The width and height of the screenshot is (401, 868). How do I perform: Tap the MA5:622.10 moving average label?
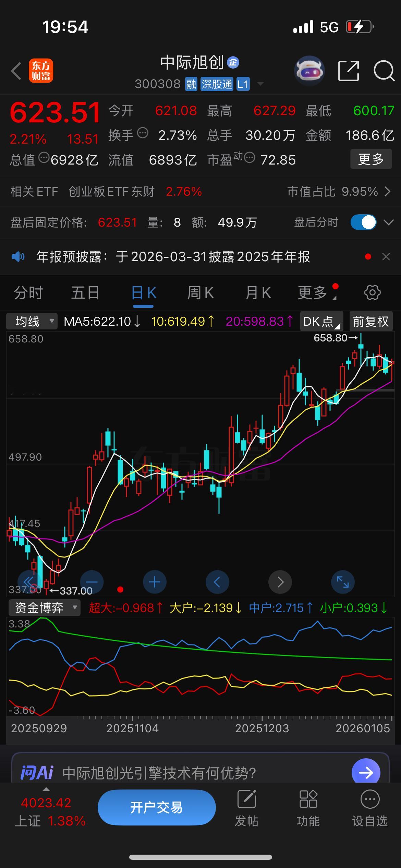(102, 321)
